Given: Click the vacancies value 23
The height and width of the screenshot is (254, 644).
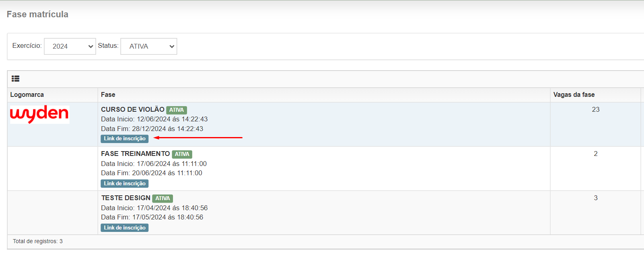Looking at the screenshot, I should pyautogui.click(x=596, y=109).
